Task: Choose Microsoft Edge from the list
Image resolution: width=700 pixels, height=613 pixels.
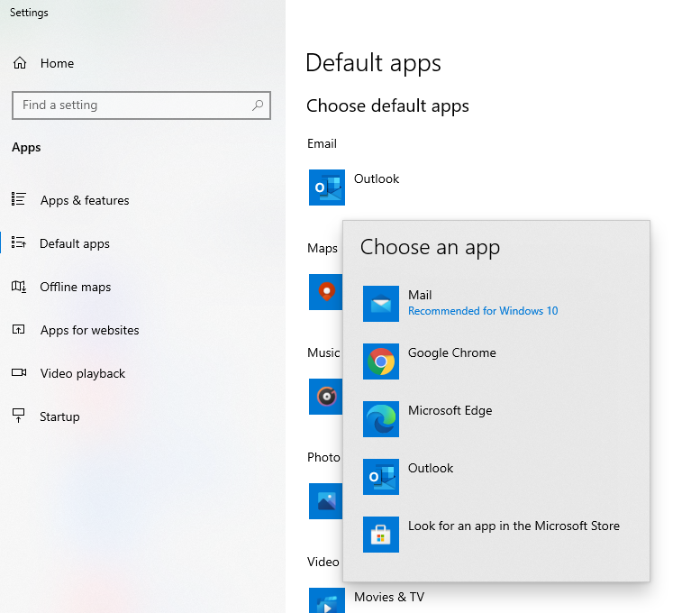Action: click(x=496, y=419)
